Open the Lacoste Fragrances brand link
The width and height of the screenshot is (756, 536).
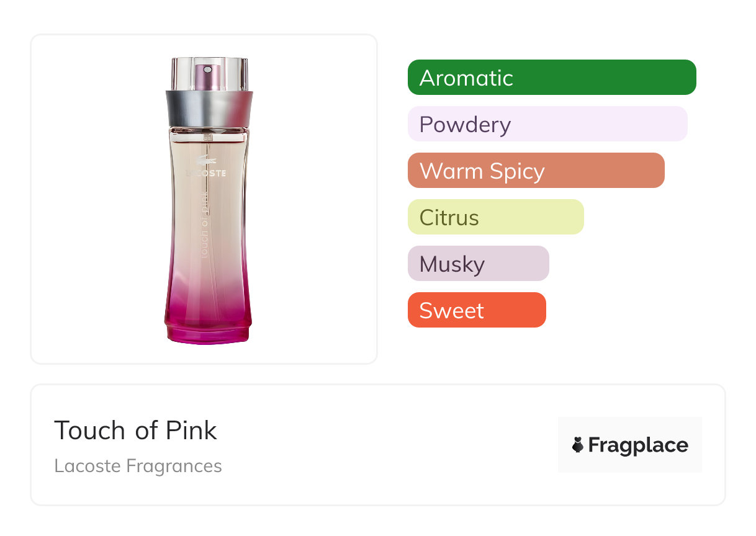pyautogui.click(x=138, y=466)
